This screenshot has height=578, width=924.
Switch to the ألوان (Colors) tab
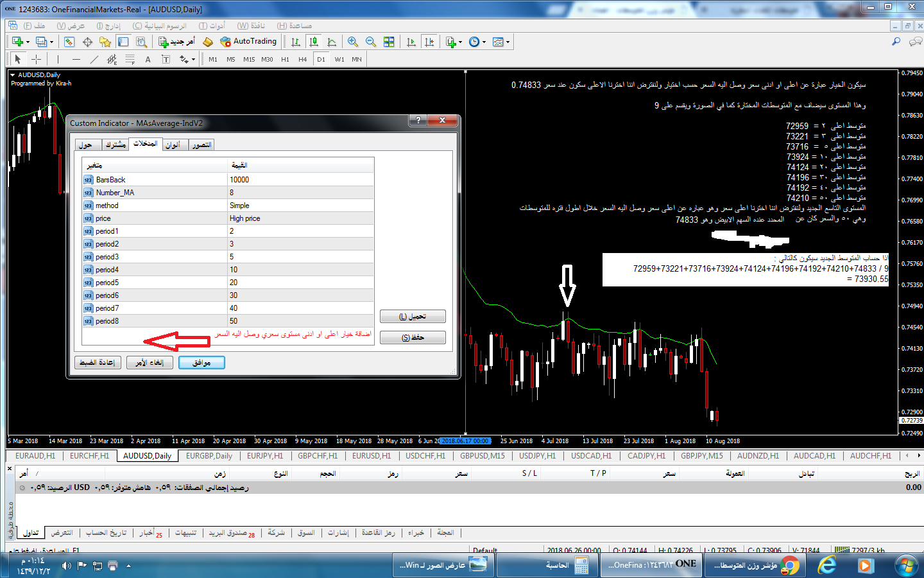point(173,145)
